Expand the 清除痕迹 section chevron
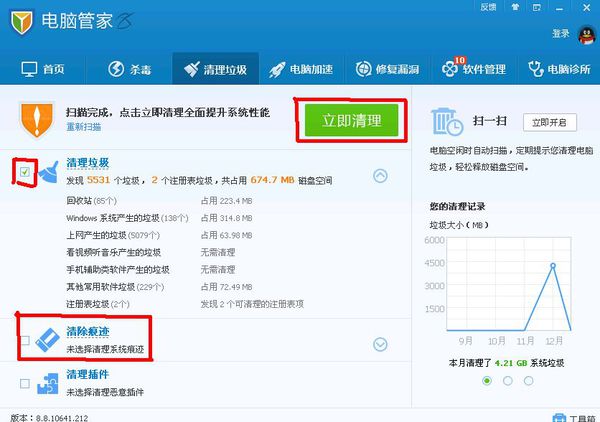The height and width of the screenshot is (422, 600). coord(380,344)
